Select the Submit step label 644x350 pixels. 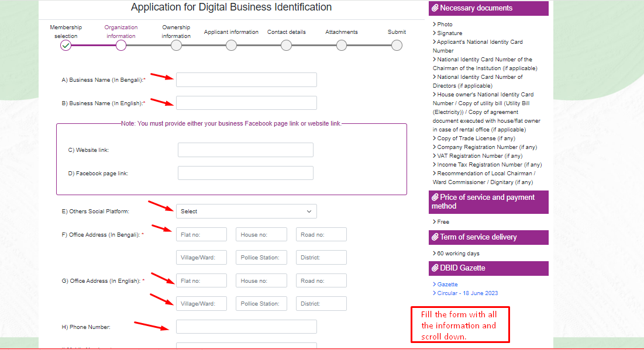[397, 32]
